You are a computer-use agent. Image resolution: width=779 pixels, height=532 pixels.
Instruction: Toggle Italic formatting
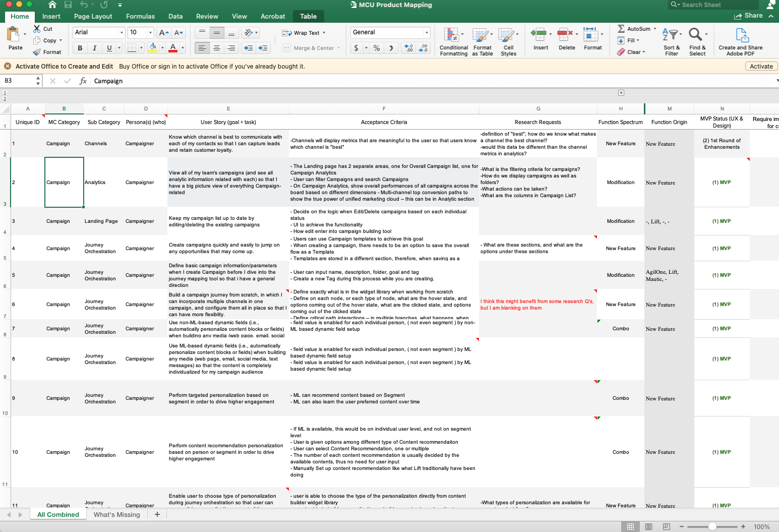pyautogui.click(x=94, y=48)
